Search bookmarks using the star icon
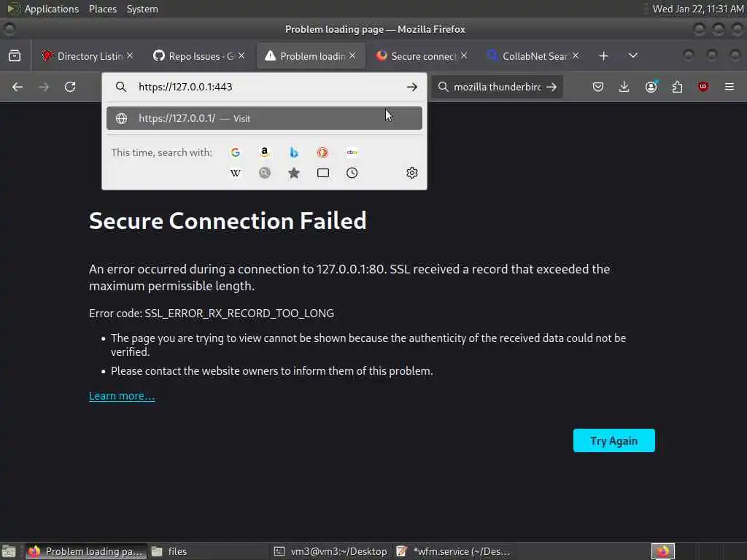The height and width of the screenshot is (560, 747). 294,173
